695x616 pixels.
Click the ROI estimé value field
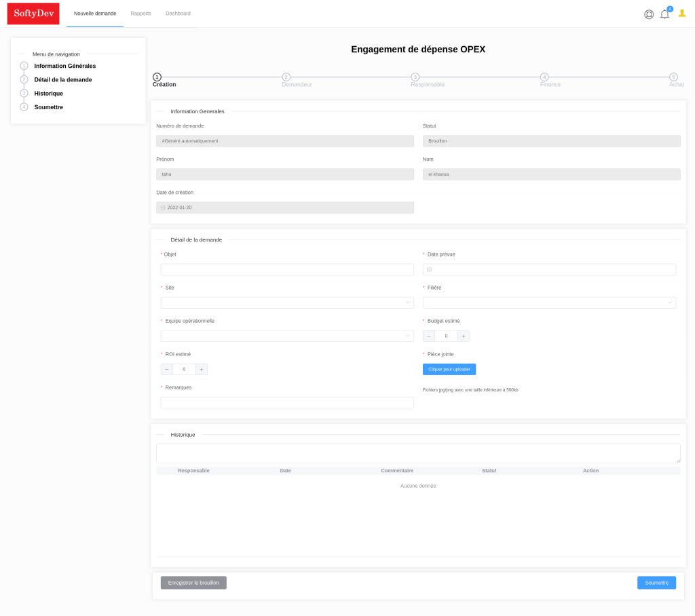point(184,369)
